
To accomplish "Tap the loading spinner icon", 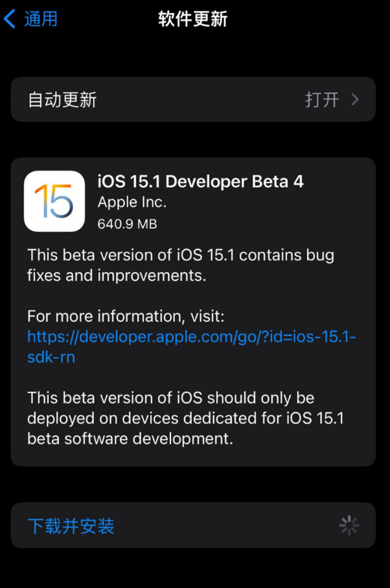I will [x=349, y=526].
